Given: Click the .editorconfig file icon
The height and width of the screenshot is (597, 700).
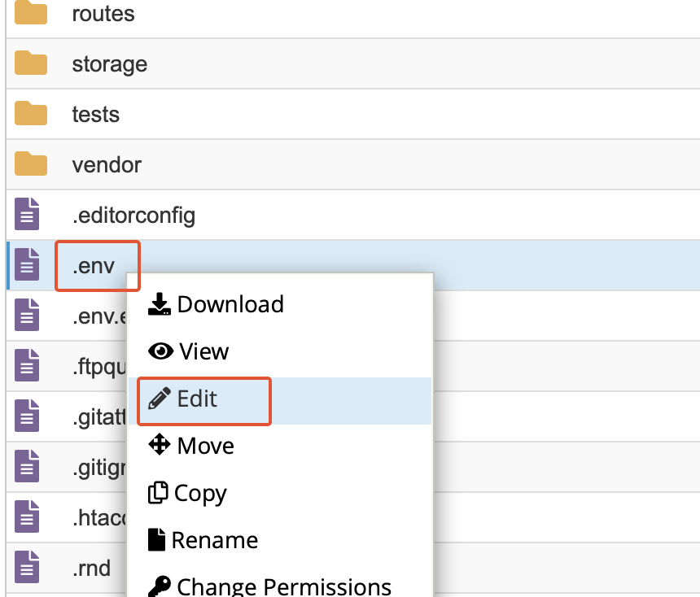Looking at the screenshot, I should [x=28, y=215].
